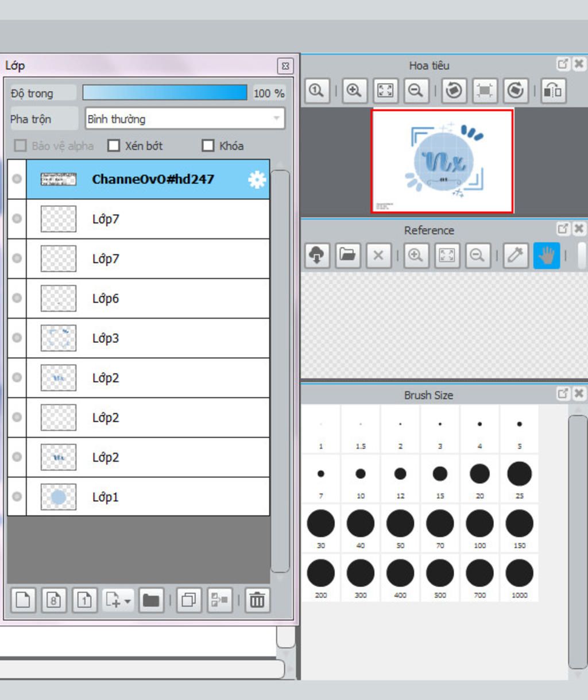Click the 100 % opacity value
Screen dimensions: 588x700
[269, 93]
